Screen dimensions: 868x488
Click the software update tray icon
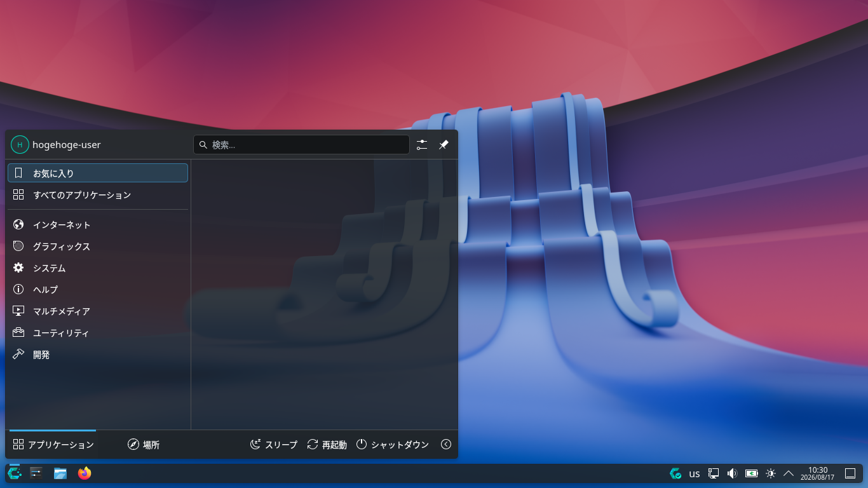coord(675,473)
